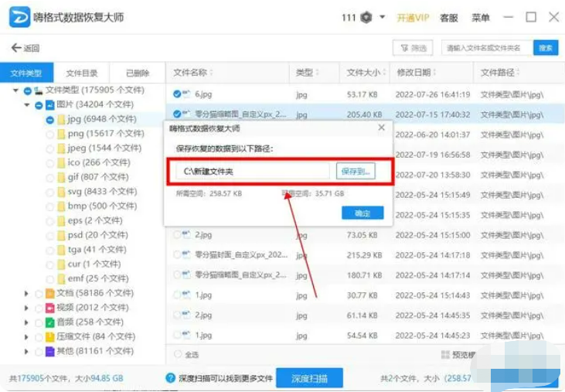
Task: Close the save path dialog
Action: (x=381, y=128)
